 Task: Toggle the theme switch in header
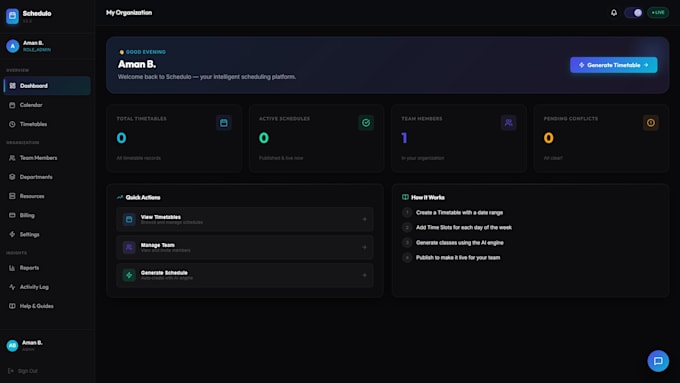click(634, 13)
